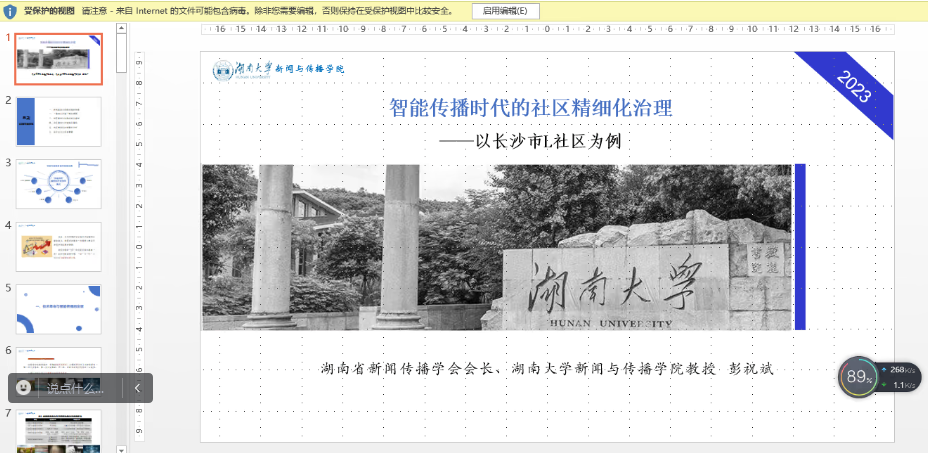The image size is (928, 453).
Task: Select slide 7 thumbnail
Action: 59,431
